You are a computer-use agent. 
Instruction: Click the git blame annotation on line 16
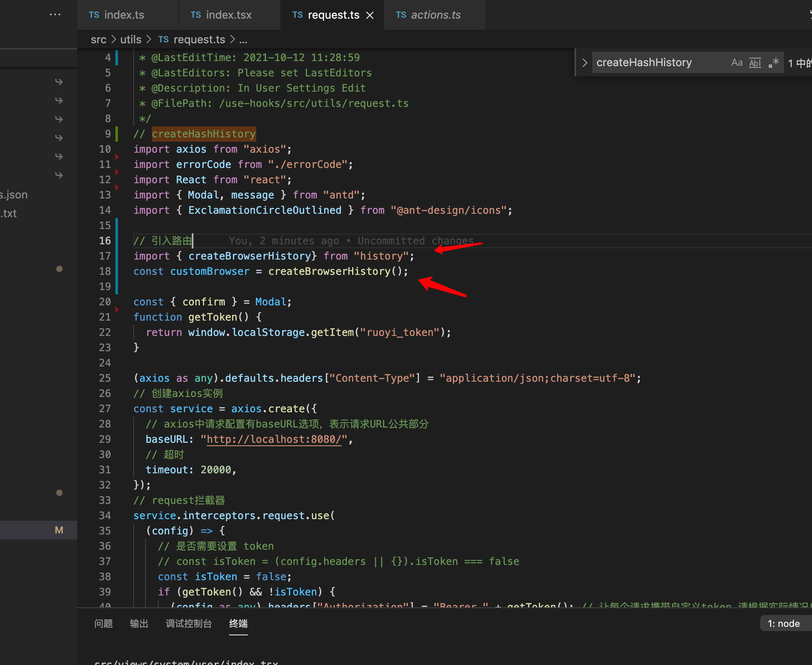coord(351,241)
